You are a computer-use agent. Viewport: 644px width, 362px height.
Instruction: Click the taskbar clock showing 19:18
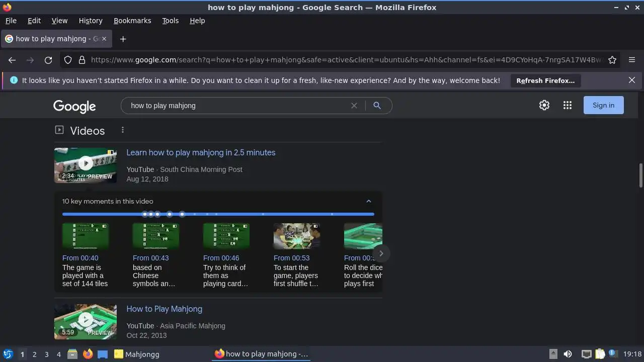point(632,354)
